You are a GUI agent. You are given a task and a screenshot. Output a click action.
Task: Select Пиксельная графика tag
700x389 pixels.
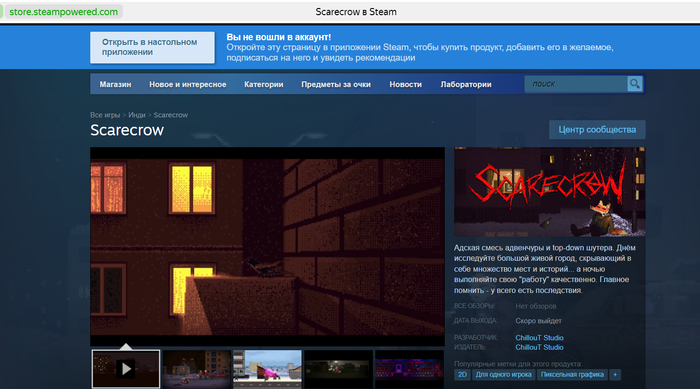[x=572, y=375]
